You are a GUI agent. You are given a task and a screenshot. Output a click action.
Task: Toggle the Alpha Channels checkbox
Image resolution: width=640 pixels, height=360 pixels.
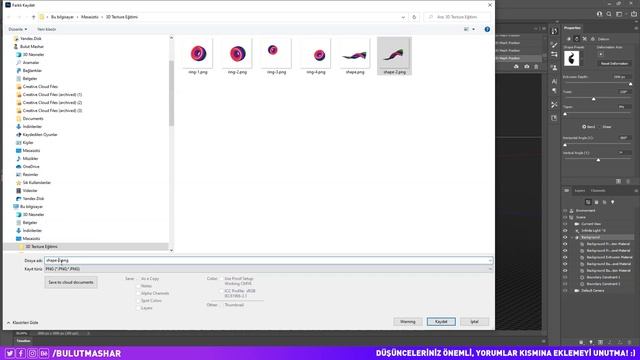tap(138, 293)
